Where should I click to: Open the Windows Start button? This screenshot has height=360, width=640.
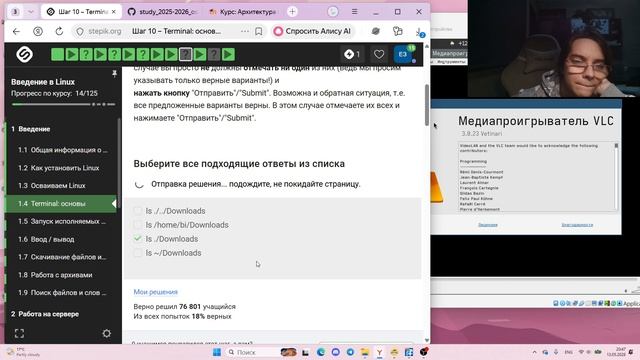pyautogui.click(x=217, y=352)
